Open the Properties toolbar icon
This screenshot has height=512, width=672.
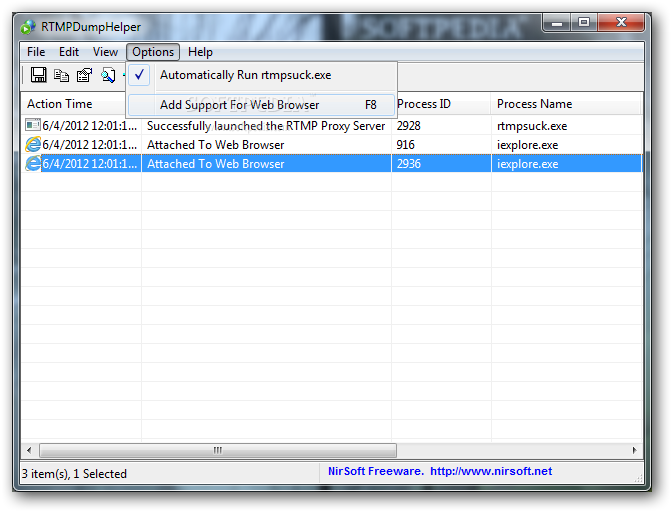[84, 75]
